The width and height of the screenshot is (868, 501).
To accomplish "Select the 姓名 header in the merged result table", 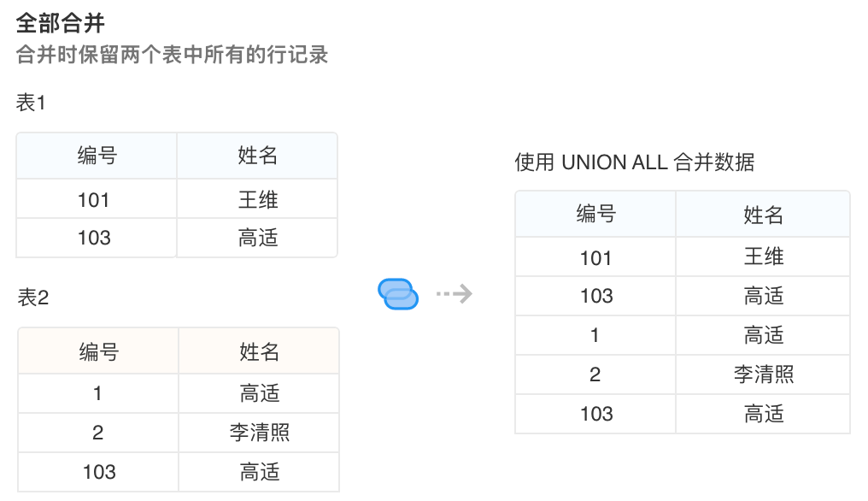I will [763, 215].
